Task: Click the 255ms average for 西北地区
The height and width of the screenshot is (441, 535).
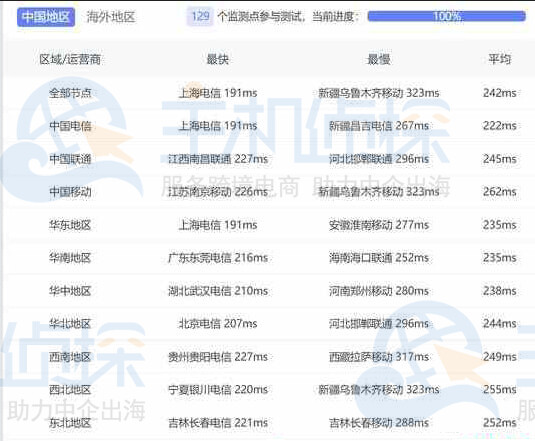Action: 500,389
